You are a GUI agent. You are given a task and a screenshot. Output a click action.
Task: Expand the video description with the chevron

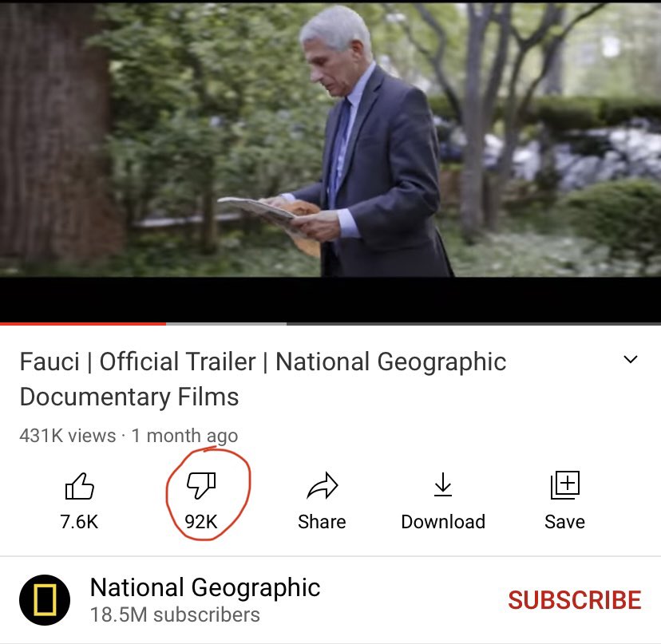(630, 360)
